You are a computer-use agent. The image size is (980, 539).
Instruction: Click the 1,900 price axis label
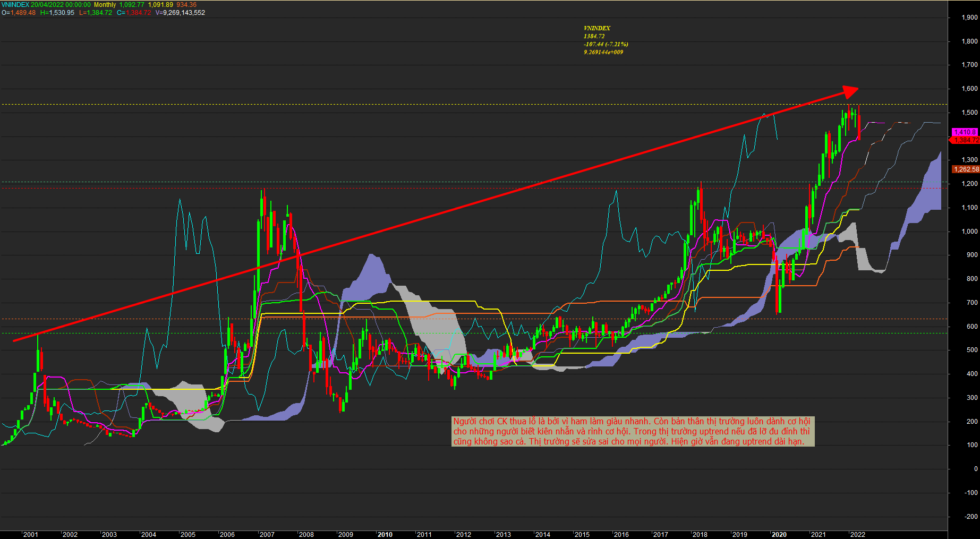(x=970, y=18)
